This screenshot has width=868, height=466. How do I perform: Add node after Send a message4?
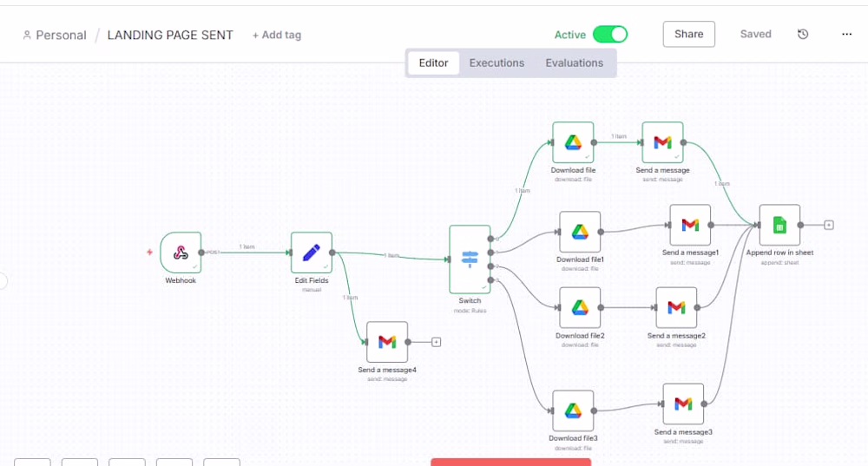coord(437,342)
